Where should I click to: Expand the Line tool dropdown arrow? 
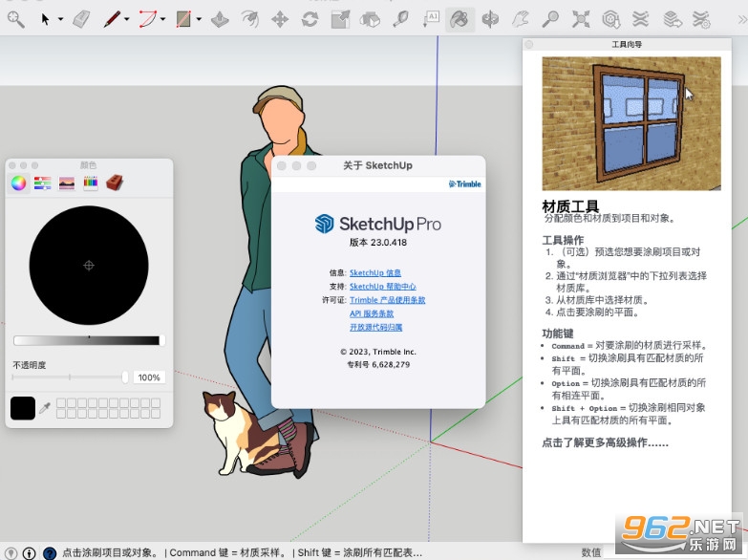tap(127, 19)
